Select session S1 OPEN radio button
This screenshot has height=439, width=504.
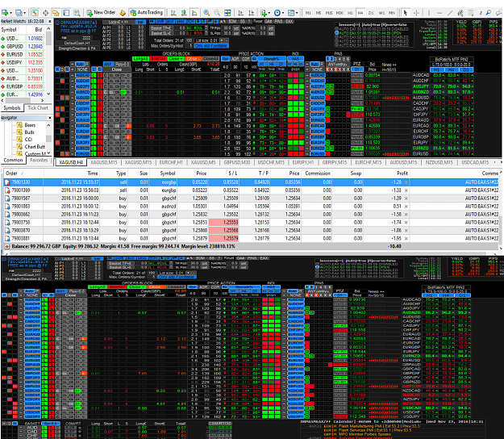pyautogui.click(x=336, y=33)
